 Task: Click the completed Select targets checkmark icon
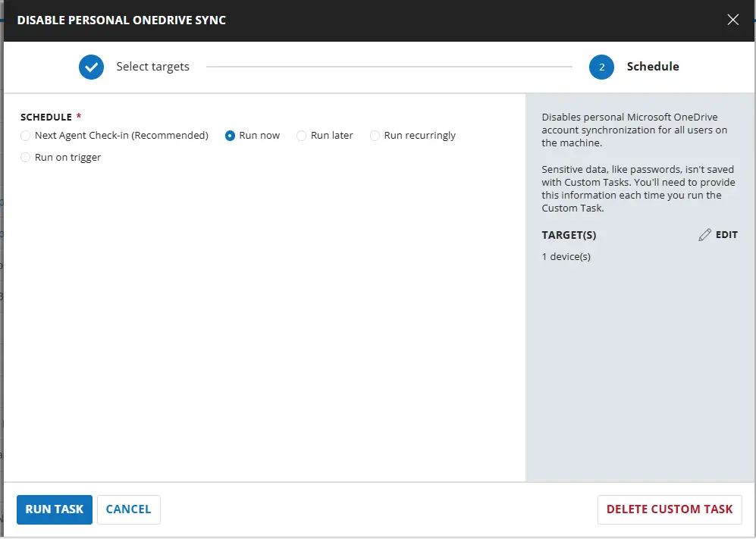91,67
